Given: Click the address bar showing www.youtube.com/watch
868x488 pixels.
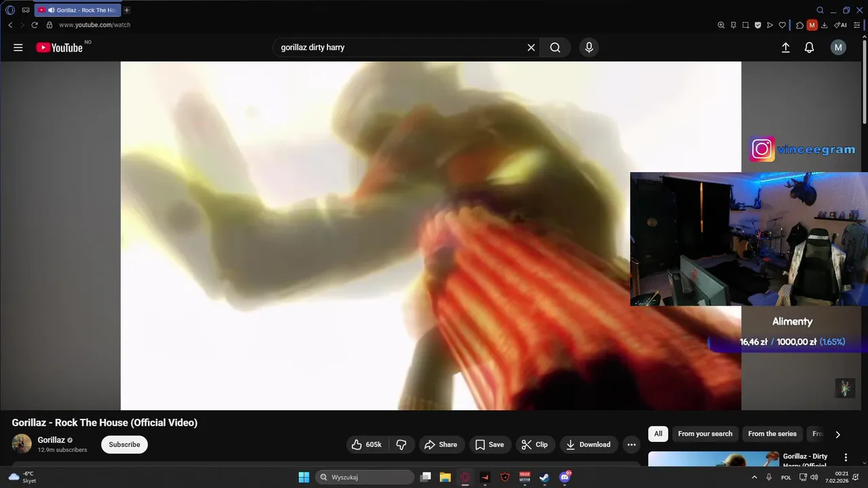Looking at the screenshot, I should (95, 25).
